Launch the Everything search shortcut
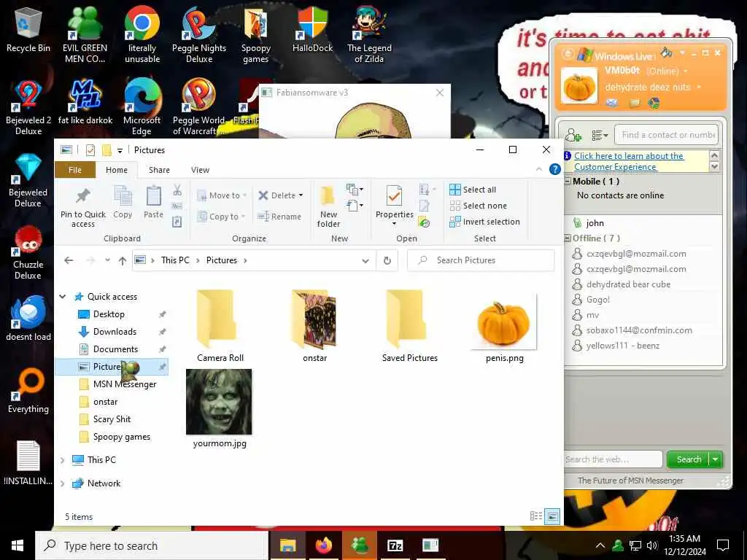 [x=28, y=391]
